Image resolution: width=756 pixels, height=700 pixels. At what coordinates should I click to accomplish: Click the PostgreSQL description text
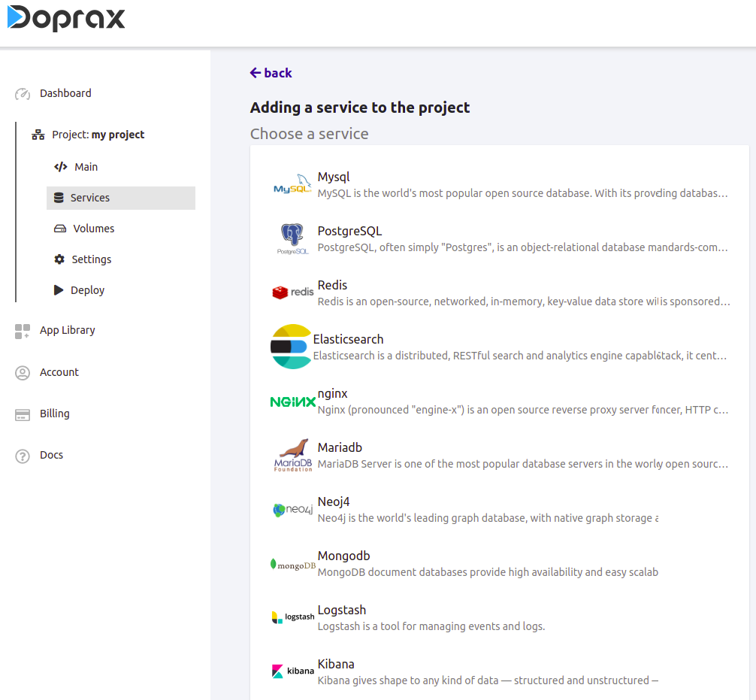tap(522, 247)
